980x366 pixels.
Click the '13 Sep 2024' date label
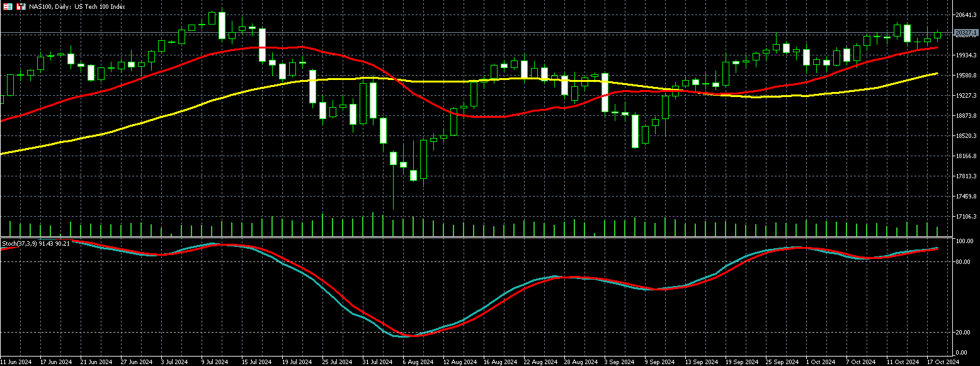click(701, 362)
